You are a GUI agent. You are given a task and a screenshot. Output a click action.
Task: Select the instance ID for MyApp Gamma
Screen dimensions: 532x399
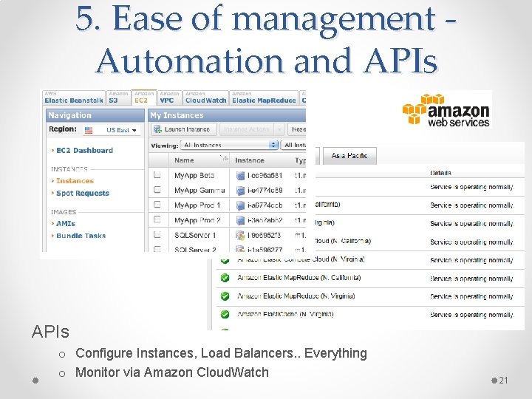pos(265,191)
